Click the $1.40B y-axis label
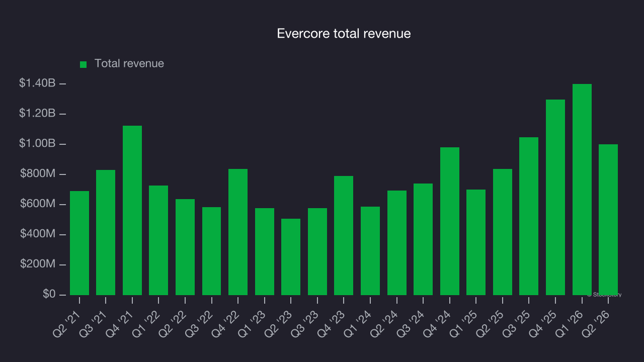 coord(37,83)
